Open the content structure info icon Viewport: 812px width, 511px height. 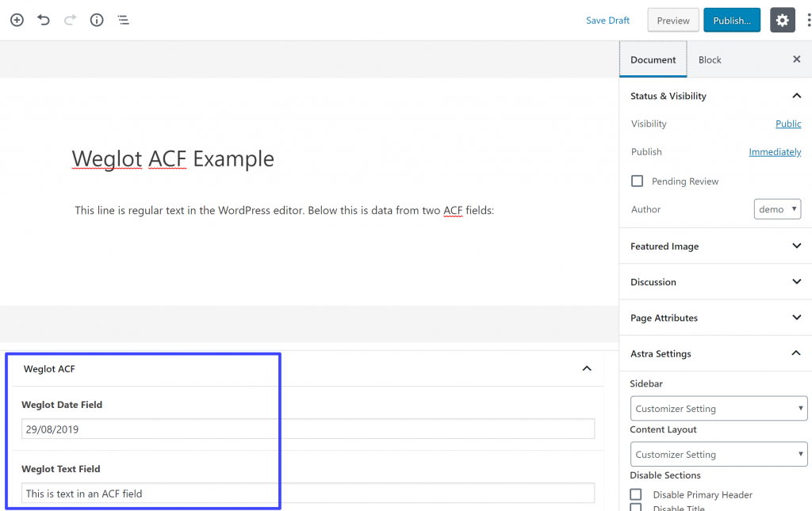[97, 20]
